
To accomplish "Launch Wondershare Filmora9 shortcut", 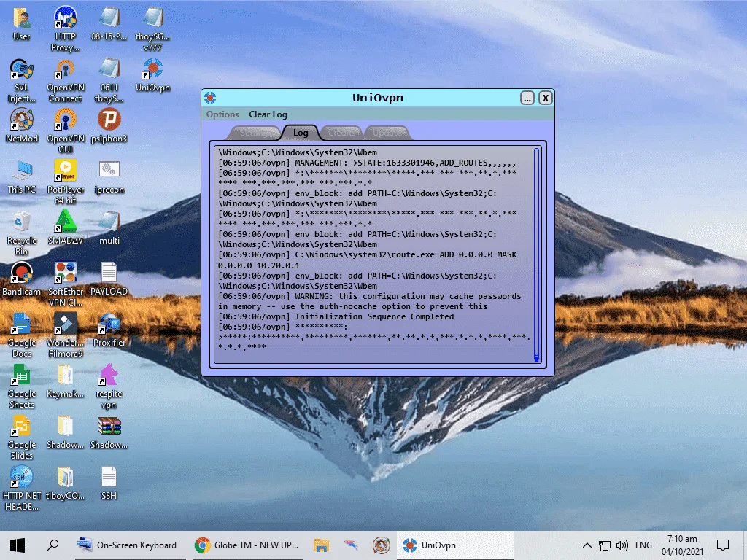I will tap(65, 335).
